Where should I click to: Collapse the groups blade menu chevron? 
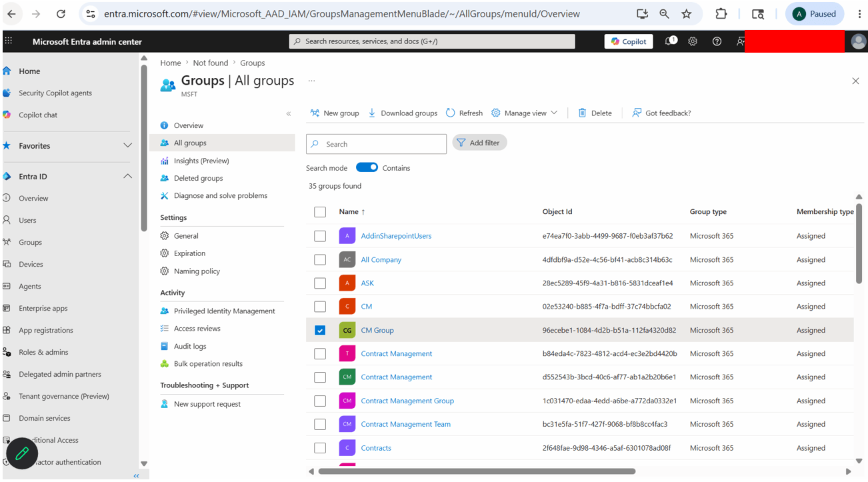[x=289, y=114]
